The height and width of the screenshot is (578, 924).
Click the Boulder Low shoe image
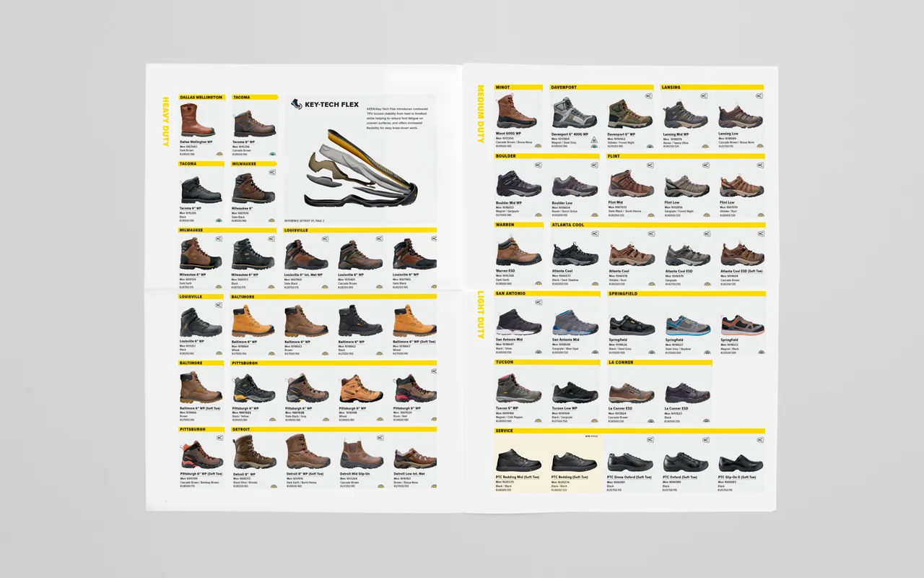coord(575,186)
